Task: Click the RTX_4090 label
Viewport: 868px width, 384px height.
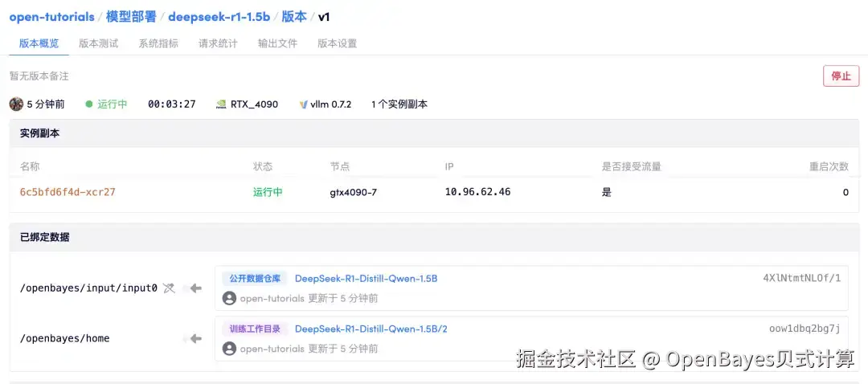Action: [254, 104]
